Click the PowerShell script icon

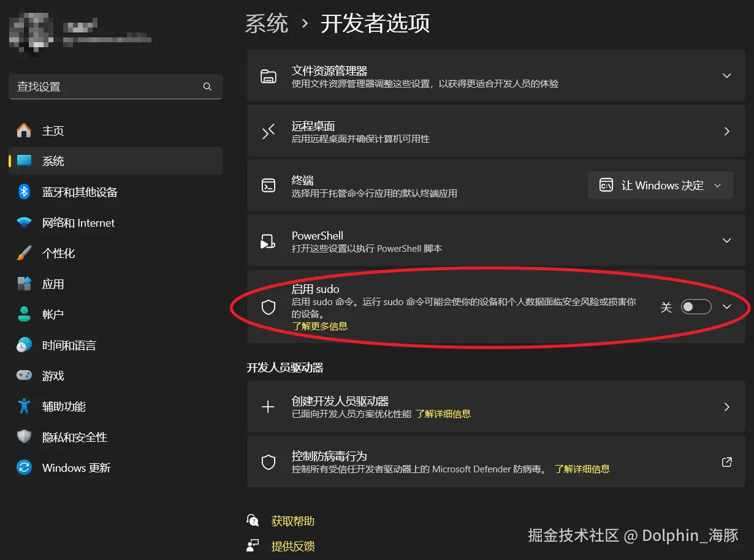[x=268, y=241]
